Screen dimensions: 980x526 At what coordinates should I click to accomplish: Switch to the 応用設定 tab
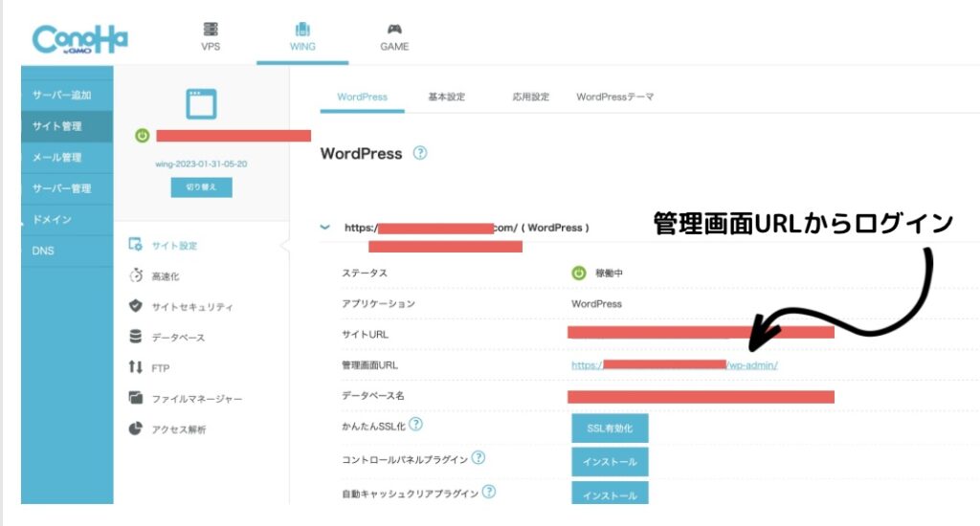pos(530,98)
